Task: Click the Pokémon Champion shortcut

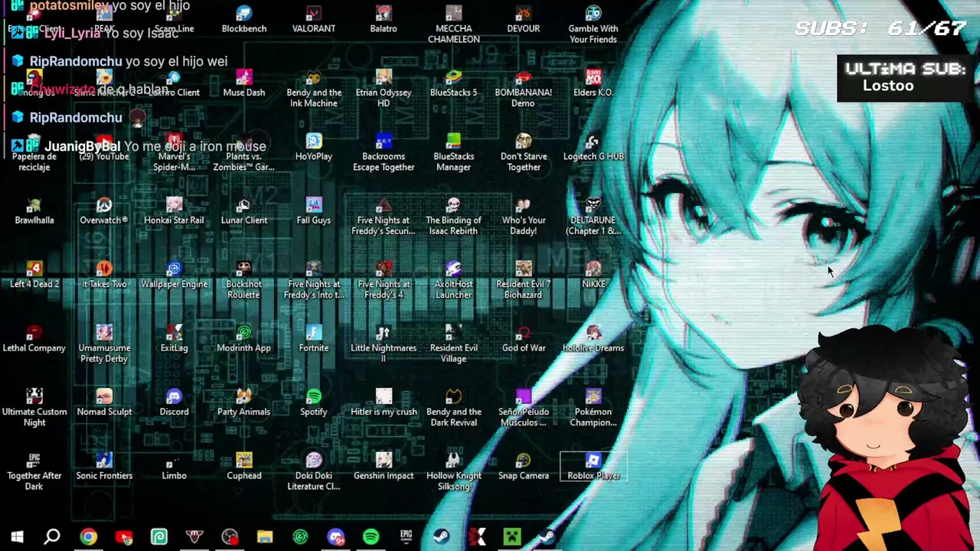Action: 593,408
